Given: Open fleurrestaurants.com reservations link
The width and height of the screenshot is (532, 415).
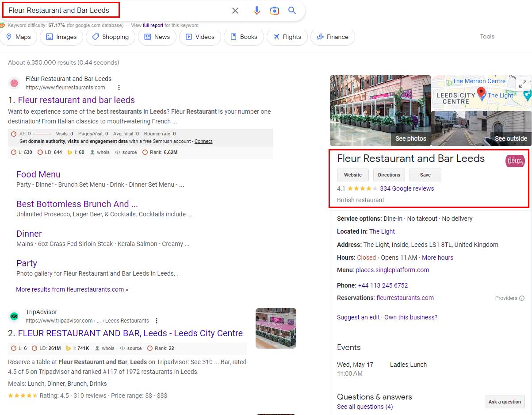Looking at the screenshot, I should pos(405,298).
